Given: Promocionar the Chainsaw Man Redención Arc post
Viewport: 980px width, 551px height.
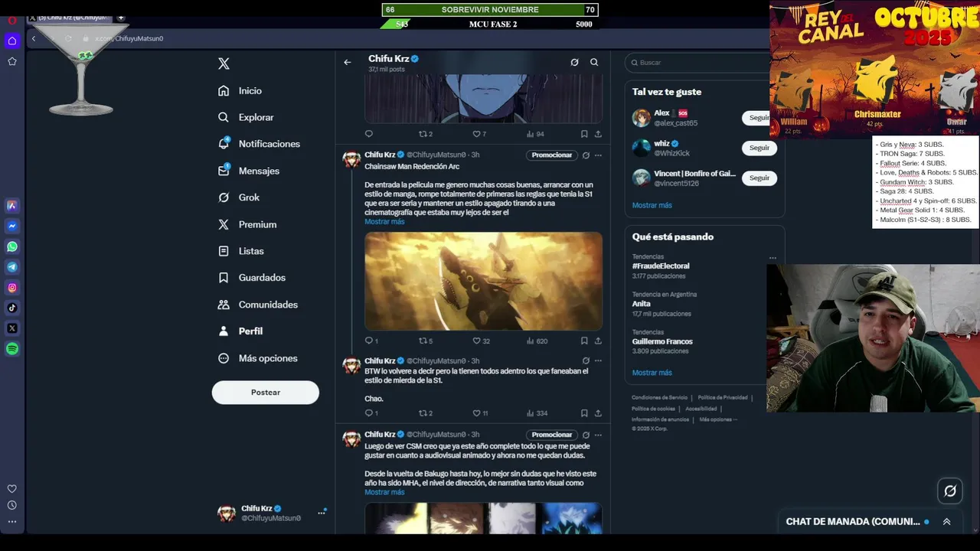Looking at the screenshot, I should tap(552, 155).
